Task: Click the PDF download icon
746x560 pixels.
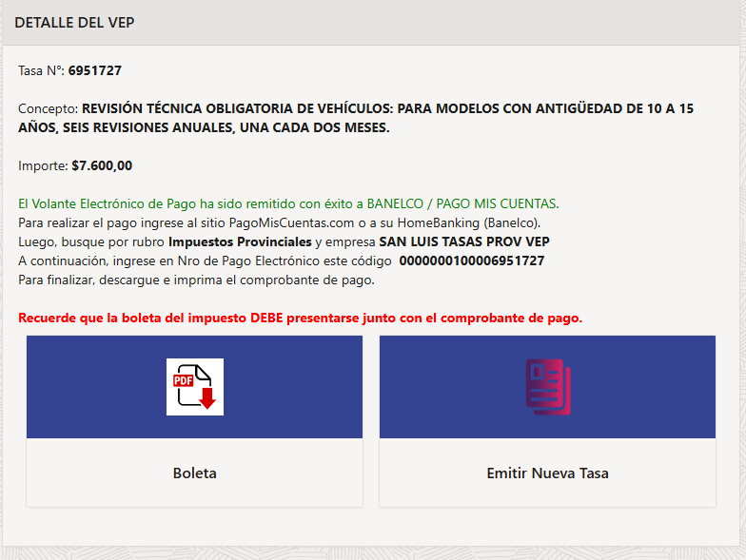Action: pos(194,386)
